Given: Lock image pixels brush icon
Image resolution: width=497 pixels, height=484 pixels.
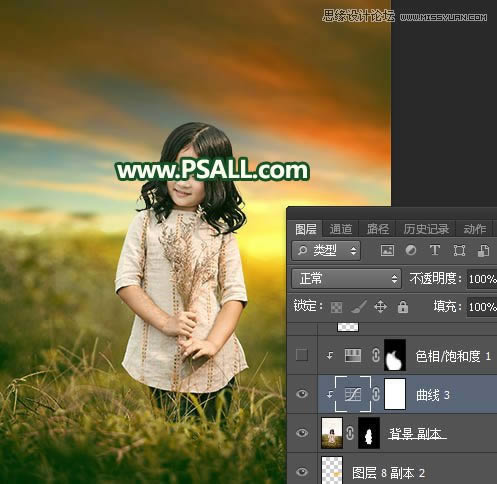Looking at the screenshot, I should (358, 307).
